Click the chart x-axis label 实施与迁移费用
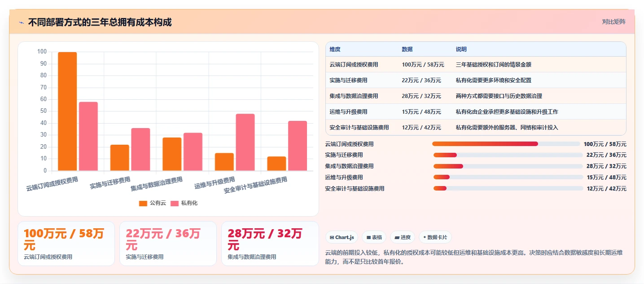This screenshot has height=284, width=644. click(110, 183)
